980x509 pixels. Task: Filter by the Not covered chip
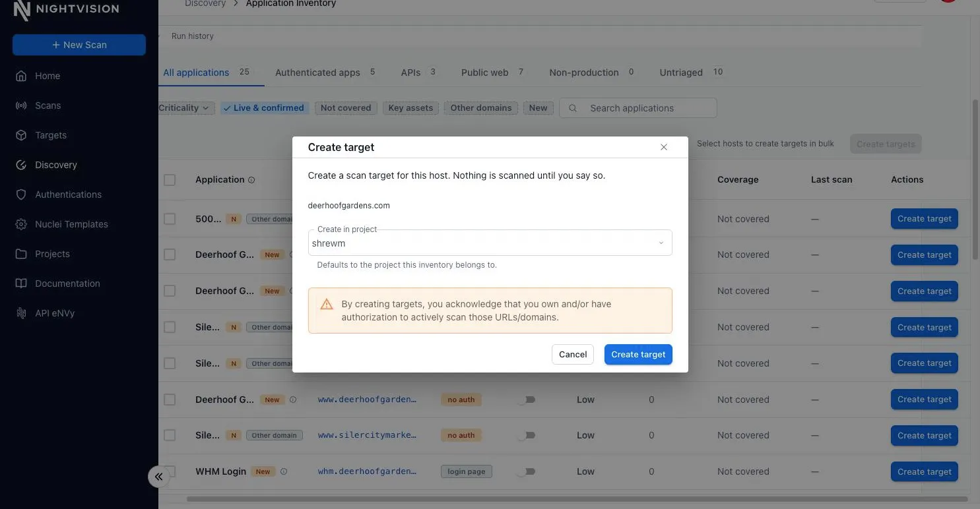(x=346, y=108)
